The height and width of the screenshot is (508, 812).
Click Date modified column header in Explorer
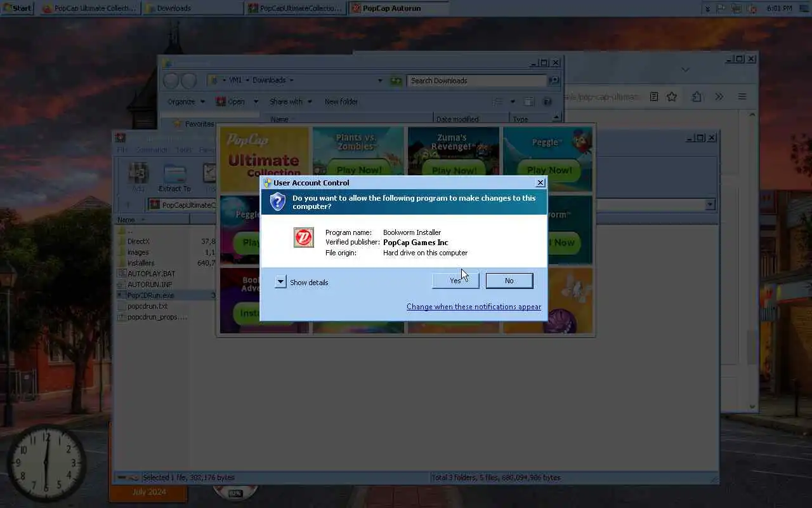tap(471, 119)
